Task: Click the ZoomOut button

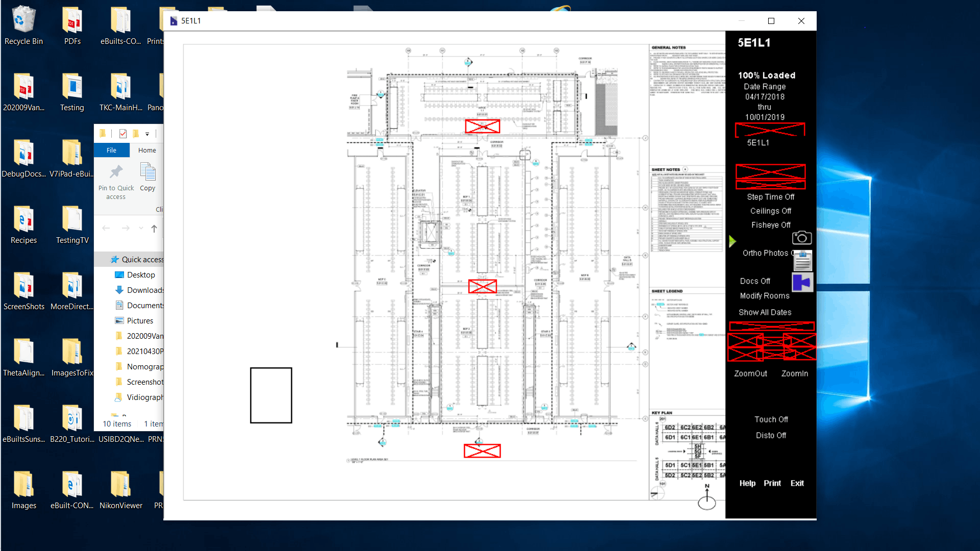Action: click(750, 373)
